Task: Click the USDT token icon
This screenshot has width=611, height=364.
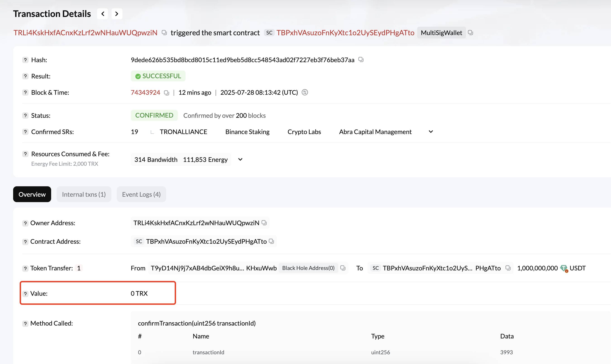Action: [x=564, y=269]
